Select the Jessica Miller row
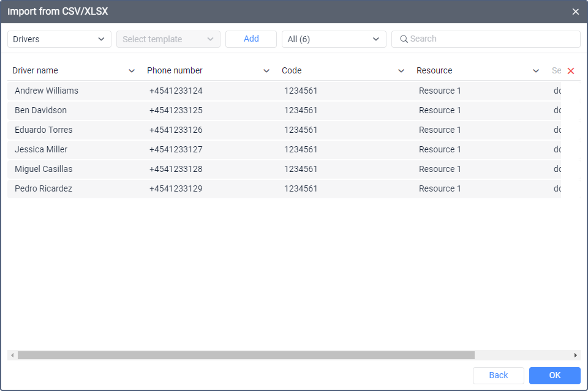Screen dimensions: 588x391 [41, 149]
